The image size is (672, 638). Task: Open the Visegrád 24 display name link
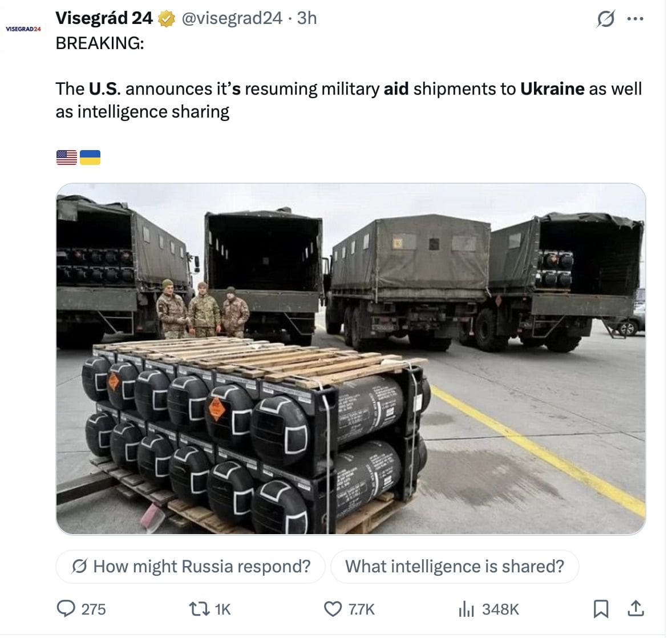[104, 18]
